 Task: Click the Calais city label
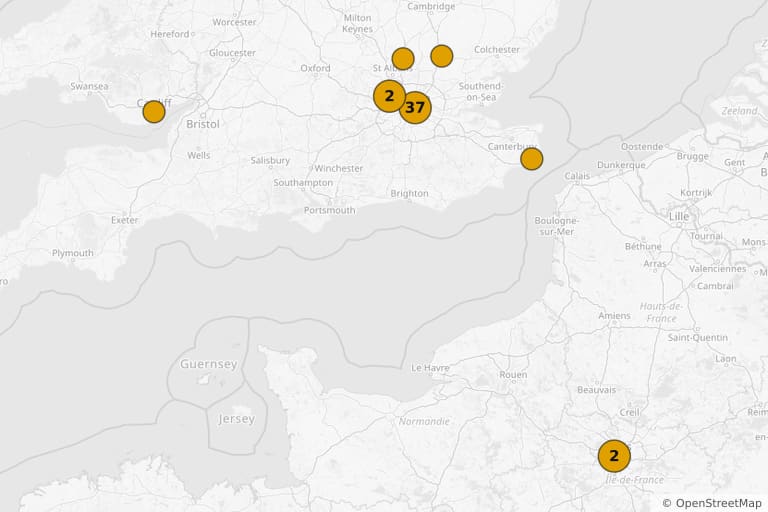[577, 175]
